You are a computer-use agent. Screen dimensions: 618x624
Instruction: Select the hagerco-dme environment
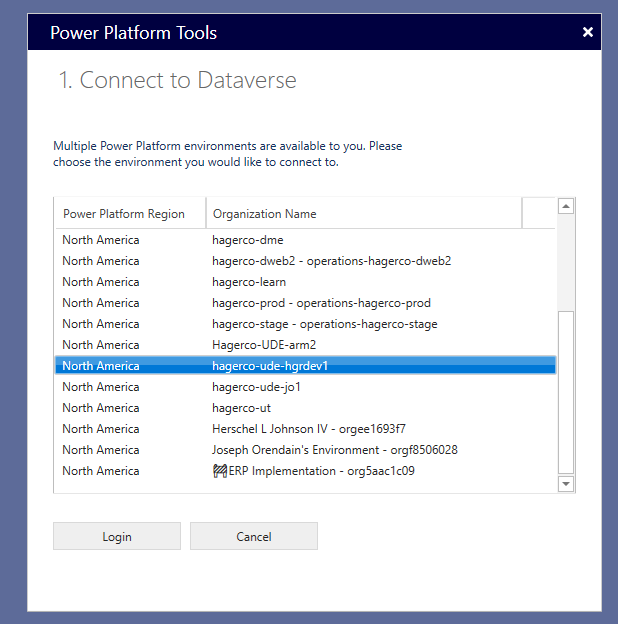[305, 240]
